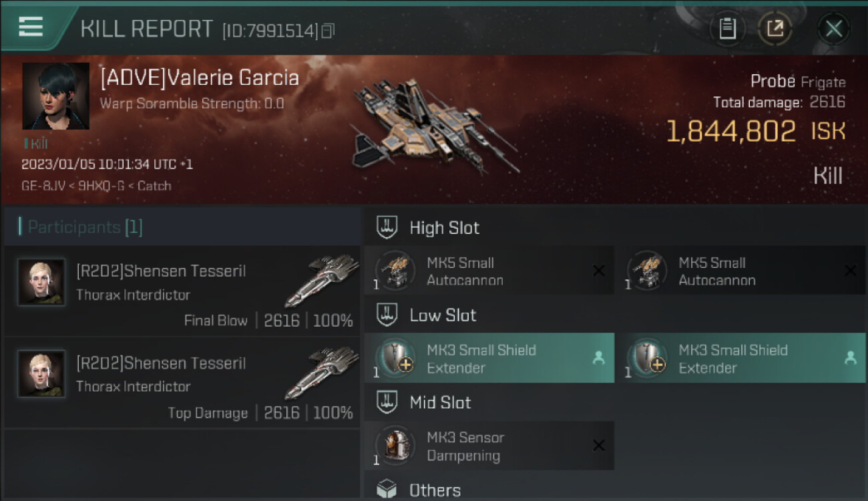
Task: Collapse the Mid Slot section
Action: 440,403
